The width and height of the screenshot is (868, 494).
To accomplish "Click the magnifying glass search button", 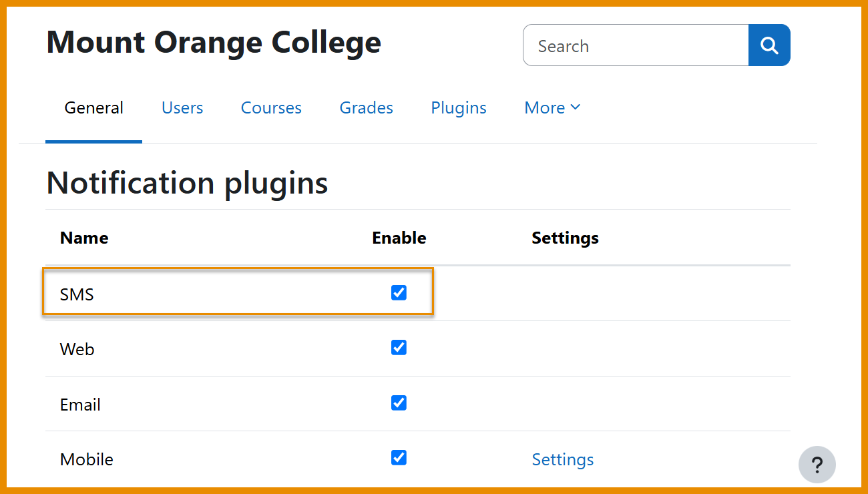I will click(x=769, y=45).
